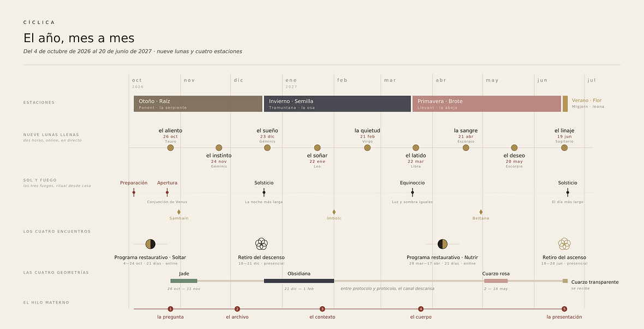Image resolution: width=644 pixels, height=329 pixels.
Task: Click the El año, mes a mes heading
Action: click(x=79, y=38)
